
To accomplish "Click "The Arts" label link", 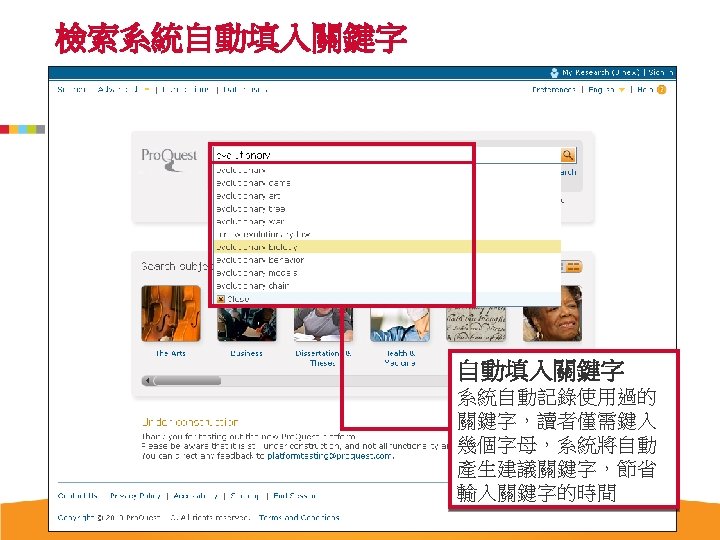I will click(x=170, y=353).
